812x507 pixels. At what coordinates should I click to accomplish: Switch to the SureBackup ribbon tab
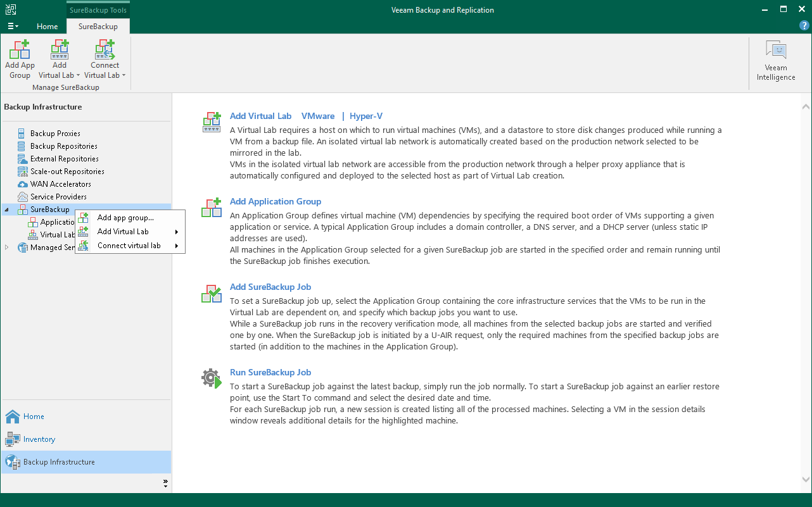(x=98, y=27)
